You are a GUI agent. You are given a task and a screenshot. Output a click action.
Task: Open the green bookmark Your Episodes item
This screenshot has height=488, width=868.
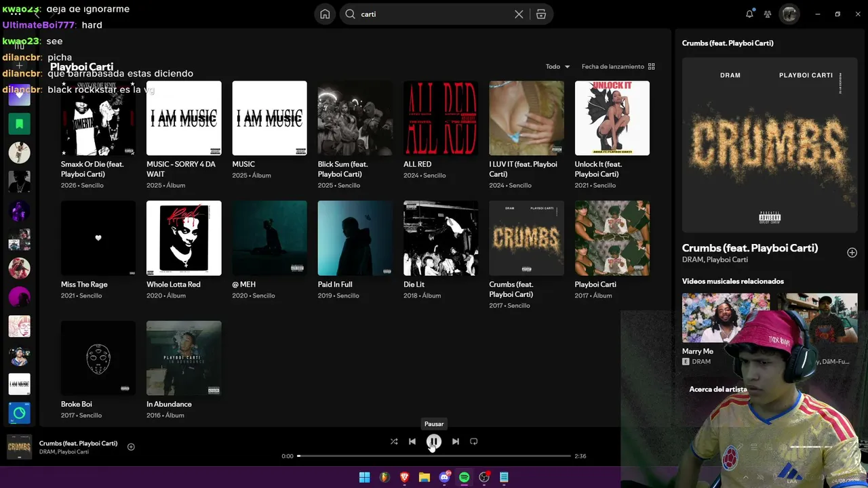(x=19, y=124)
